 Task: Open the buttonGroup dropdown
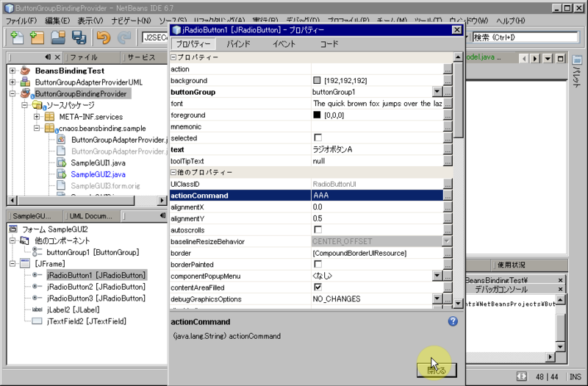click(x=437, y=92)
